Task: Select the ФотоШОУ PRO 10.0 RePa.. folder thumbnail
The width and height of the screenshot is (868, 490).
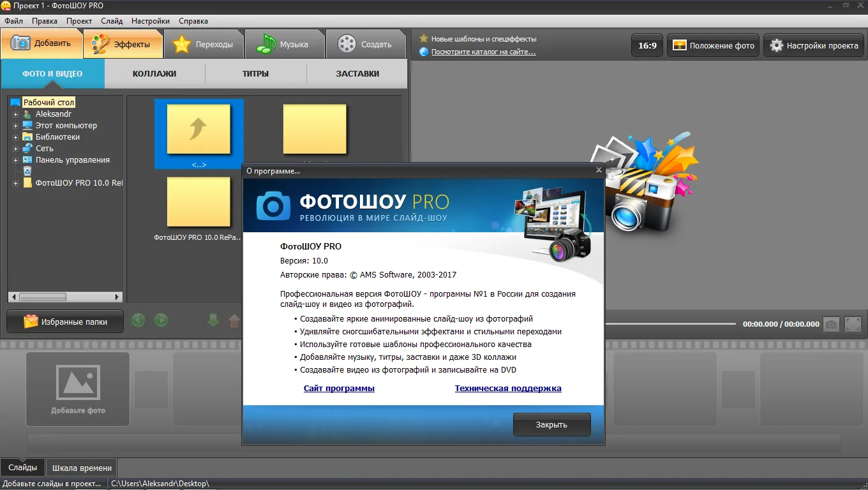Action: point(198,210)
